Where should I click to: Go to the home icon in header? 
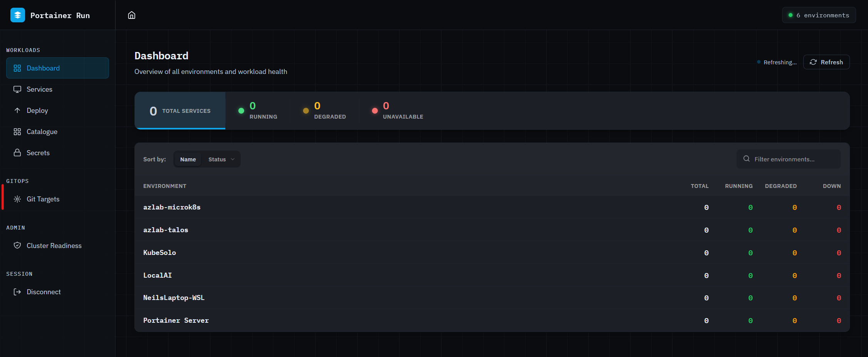[132, 15]
